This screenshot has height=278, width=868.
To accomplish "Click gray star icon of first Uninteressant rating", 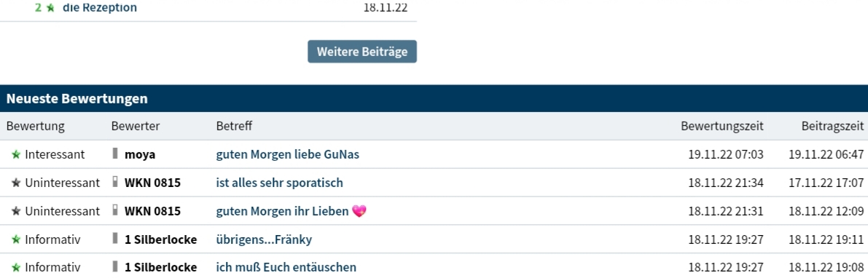I will click(x=16, y=183).
